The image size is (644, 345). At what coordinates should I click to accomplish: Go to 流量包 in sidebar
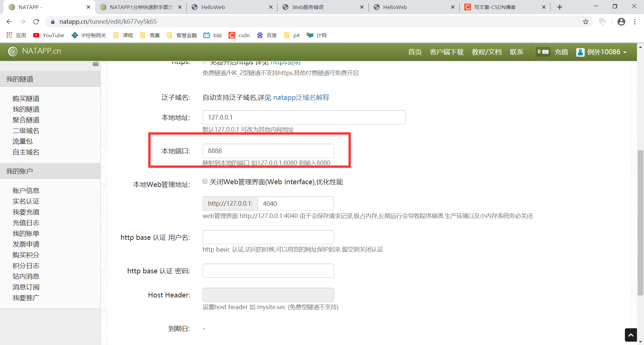pyautogui.click(x=22, y=141)
